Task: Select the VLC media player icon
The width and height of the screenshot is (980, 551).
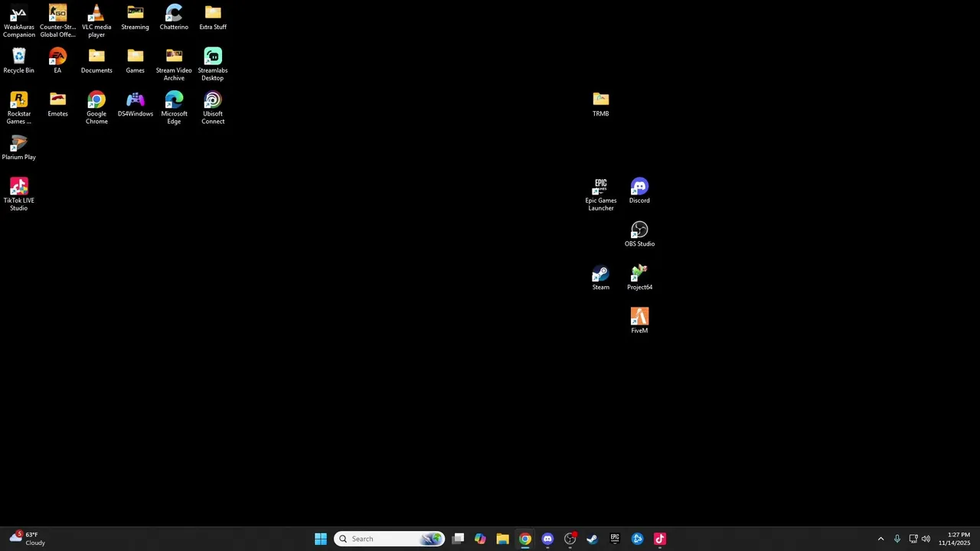Action: 96,21
